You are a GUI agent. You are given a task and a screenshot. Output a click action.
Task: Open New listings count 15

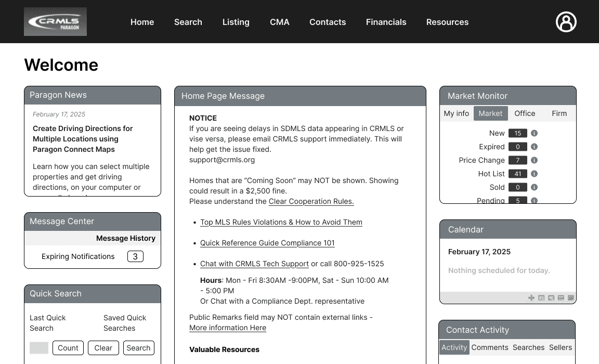coord(518,133)
